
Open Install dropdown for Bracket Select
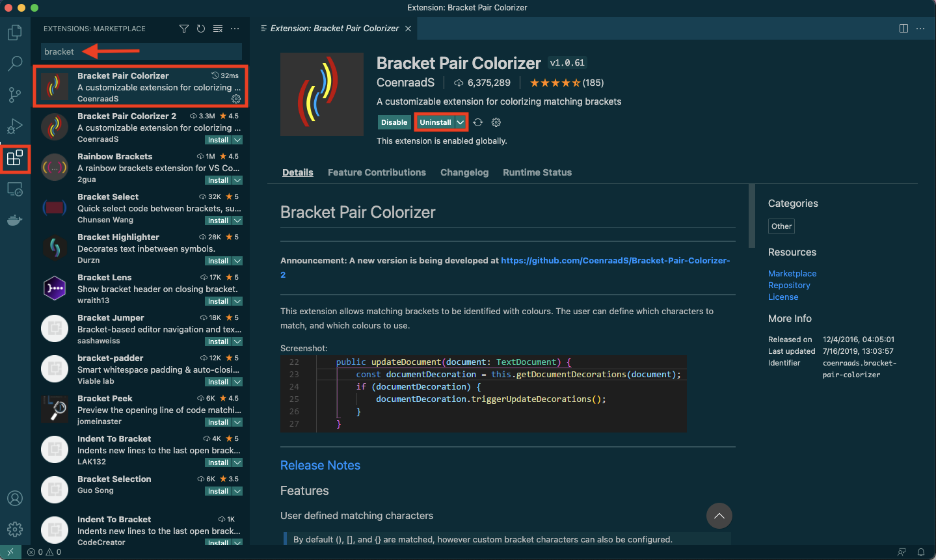237,220
